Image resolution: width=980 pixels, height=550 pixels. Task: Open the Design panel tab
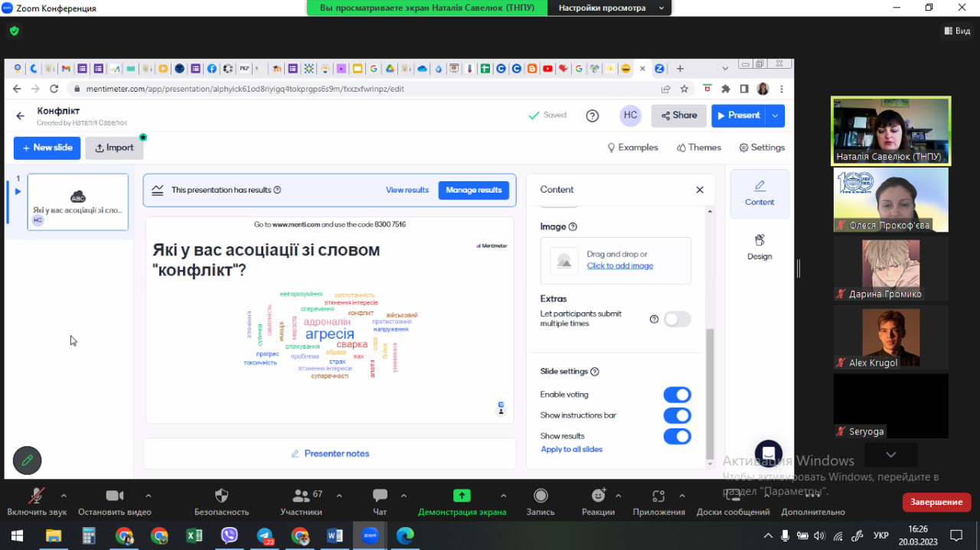click(x=759, y=247)
